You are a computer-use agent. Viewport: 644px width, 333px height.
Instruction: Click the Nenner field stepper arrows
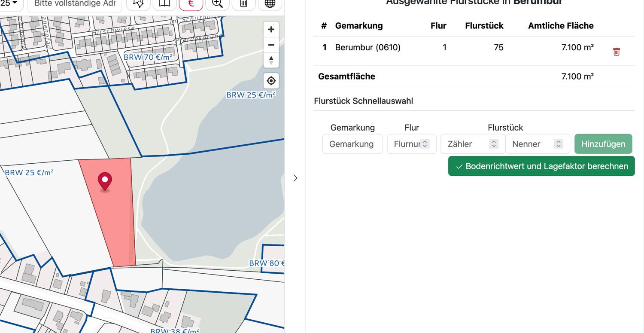(559, 144)
